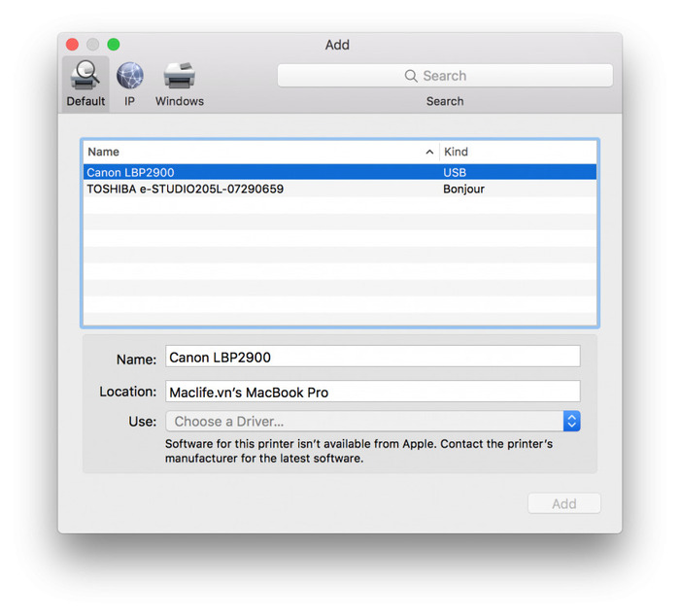
Task: Toggle sort direction arrow on Name column
Action: tap(429, 152)
